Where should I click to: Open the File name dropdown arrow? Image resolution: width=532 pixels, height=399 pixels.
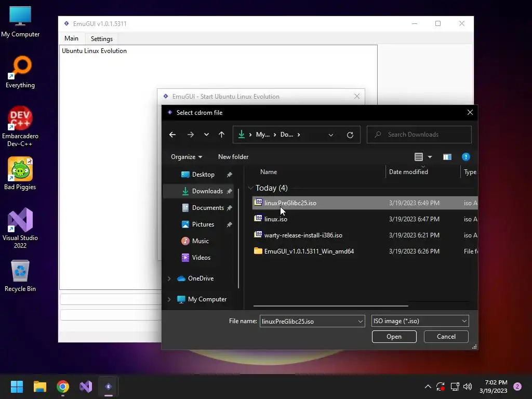coord(361,321)
